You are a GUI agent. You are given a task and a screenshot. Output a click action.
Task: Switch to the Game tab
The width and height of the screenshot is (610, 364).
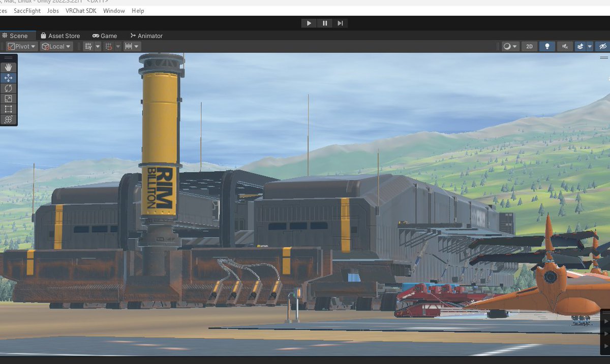tap(105, 36)
